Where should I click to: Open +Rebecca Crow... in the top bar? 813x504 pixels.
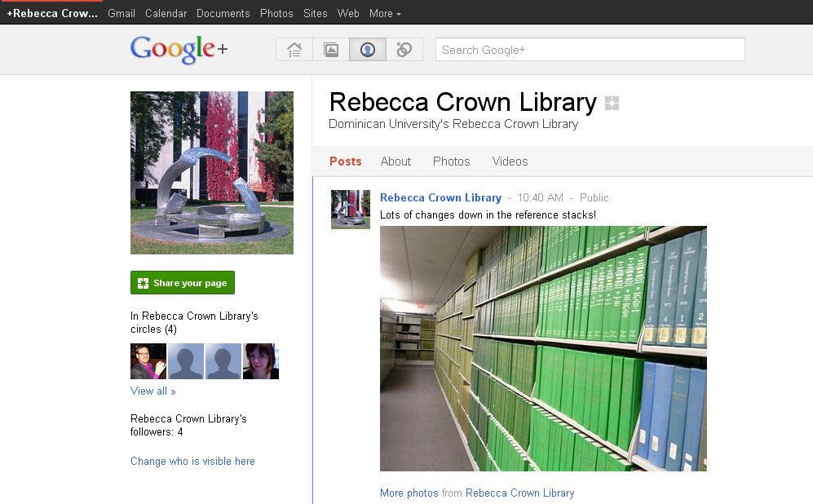(x=52, y=14)
